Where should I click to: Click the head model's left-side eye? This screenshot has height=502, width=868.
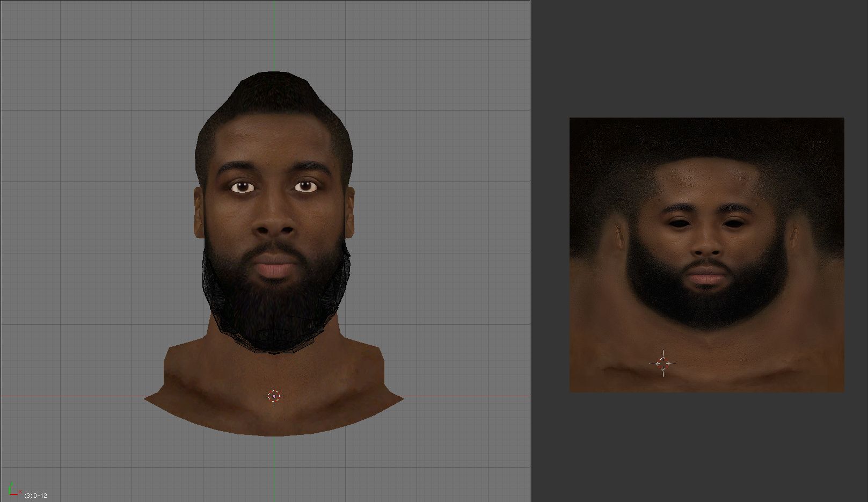pos(243,187)
